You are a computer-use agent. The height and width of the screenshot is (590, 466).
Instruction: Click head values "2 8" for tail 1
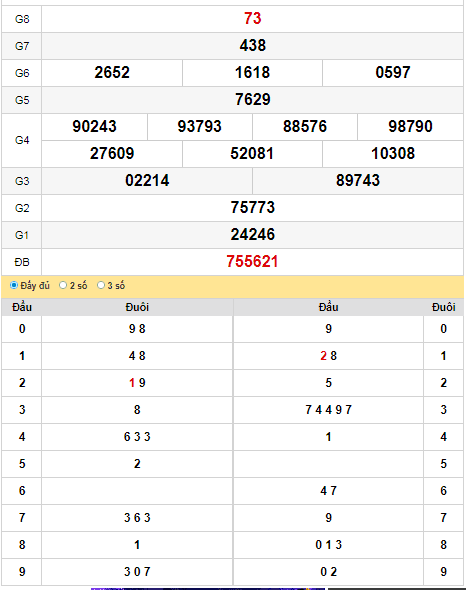[x=329, y=356]
